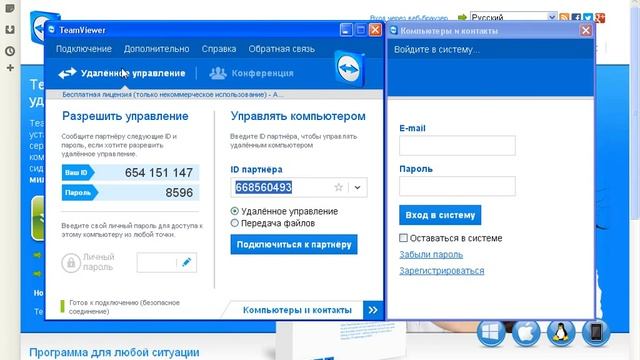Click the RSS feed icon on webpage

pyautogui.click(x=564, y=18)
